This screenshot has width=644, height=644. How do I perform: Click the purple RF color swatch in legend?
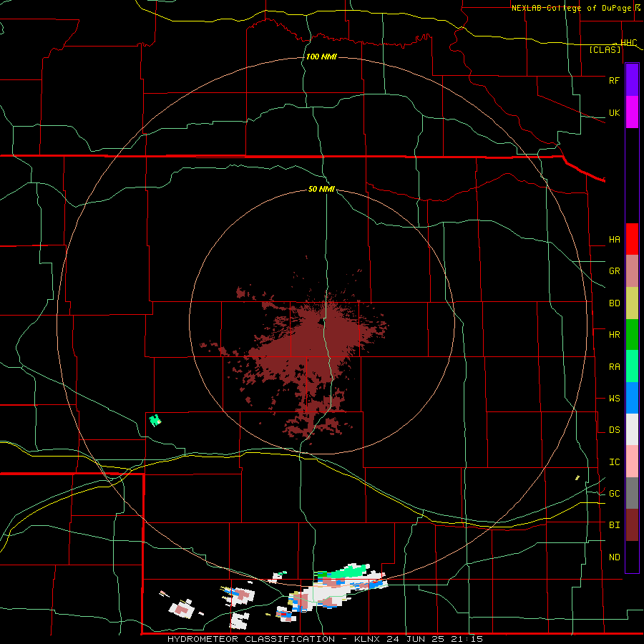[x=632, y=80]
